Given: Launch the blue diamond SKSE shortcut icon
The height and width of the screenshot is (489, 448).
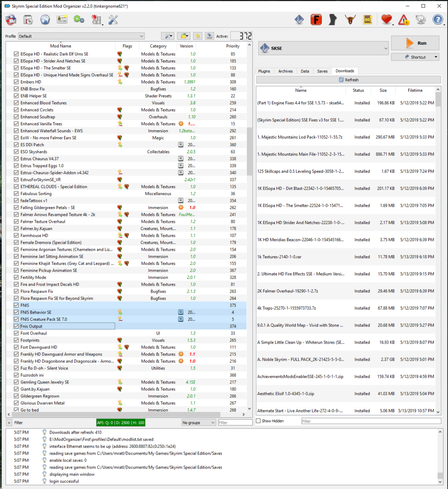Looking at the screenshot, I should pos(299,19).
